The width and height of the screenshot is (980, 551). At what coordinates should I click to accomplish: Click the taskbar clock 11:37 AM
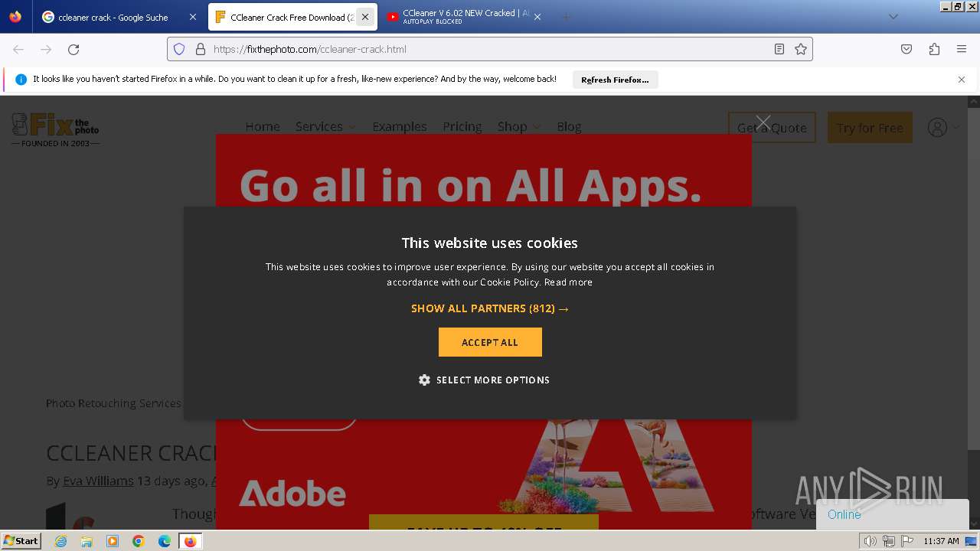pos(941,541)
